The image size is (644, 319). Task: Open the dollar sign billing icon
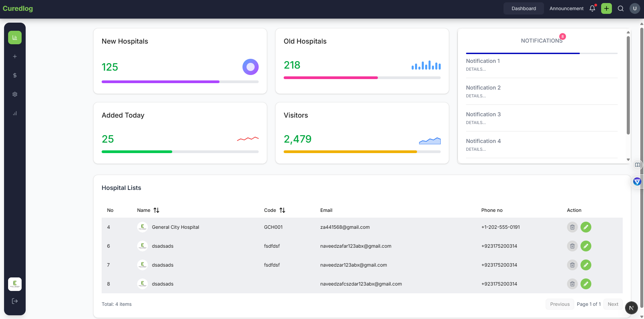(15, 75)
